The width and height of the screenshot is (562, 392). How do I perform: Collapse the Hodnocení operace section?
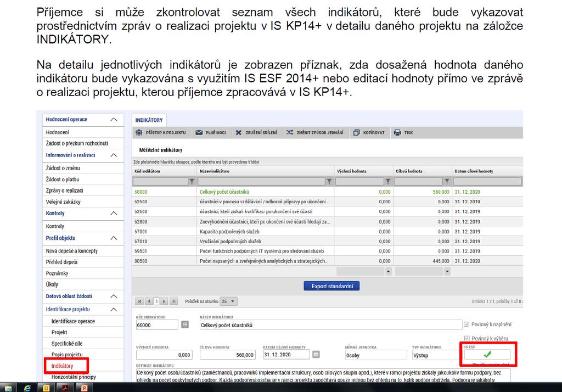(114, 120)
